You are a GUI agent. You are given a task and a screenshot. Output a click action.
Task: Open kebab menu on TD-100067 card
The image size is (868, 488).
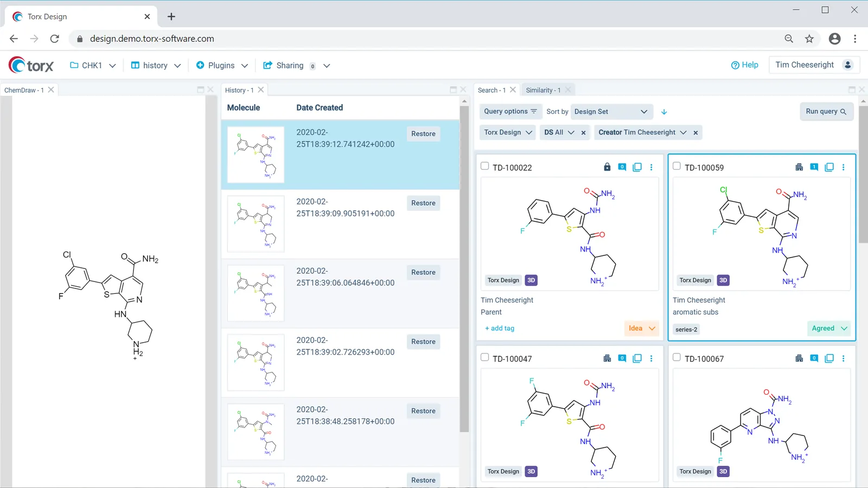[x=844, y=358]
